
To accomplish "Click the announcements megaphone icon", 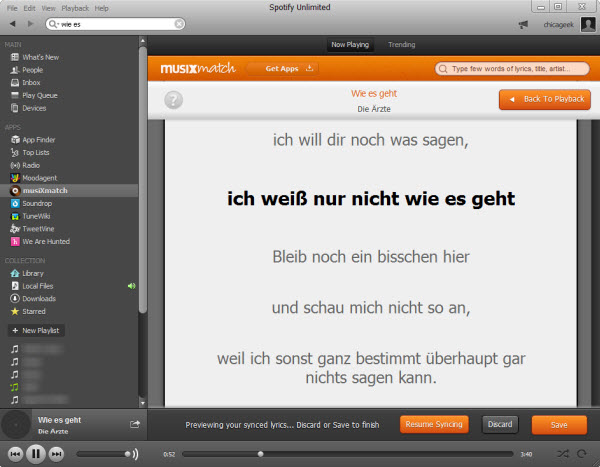I will [523, 24].
